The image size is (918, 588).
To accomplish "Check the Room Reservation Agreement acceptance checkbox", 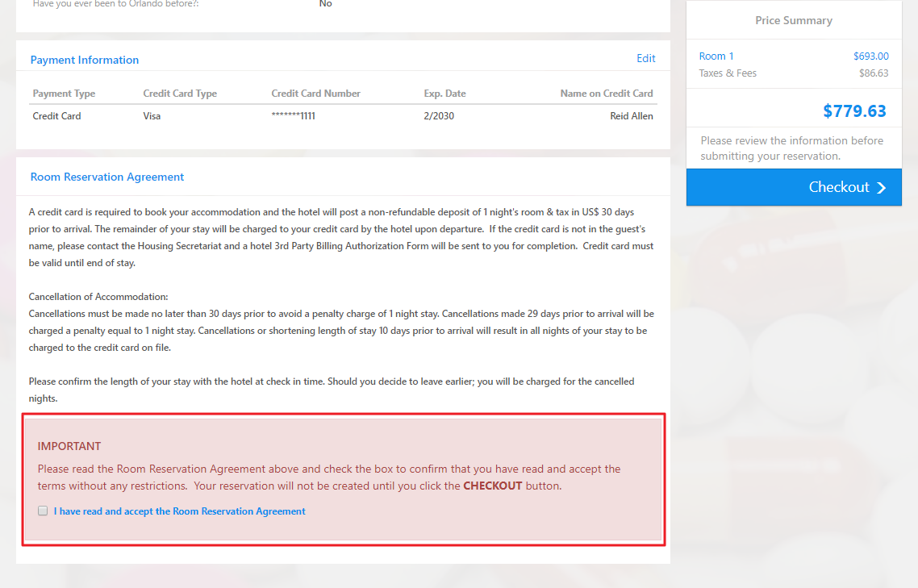I will pyautogui.click(x=43, y=511).
